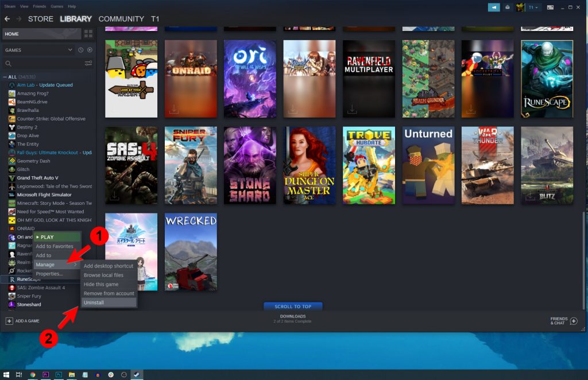Open advanced filter sliders icon

click(x=88, y=63)
